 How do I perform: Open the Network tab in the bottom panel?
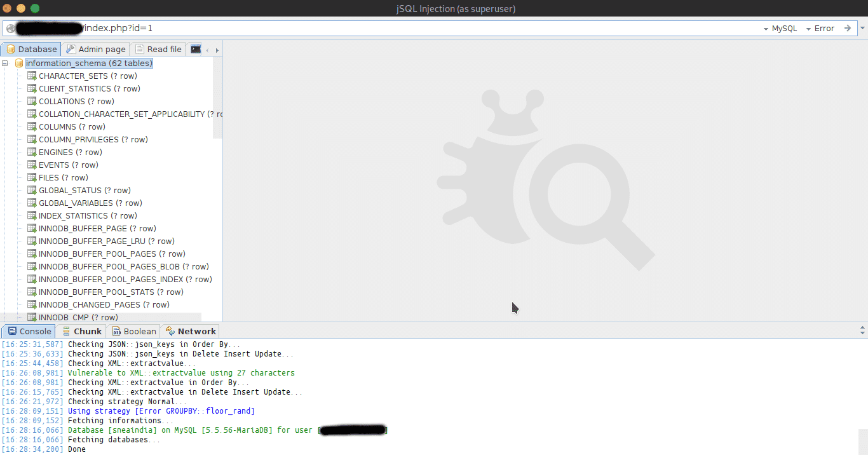coord(191,331)
